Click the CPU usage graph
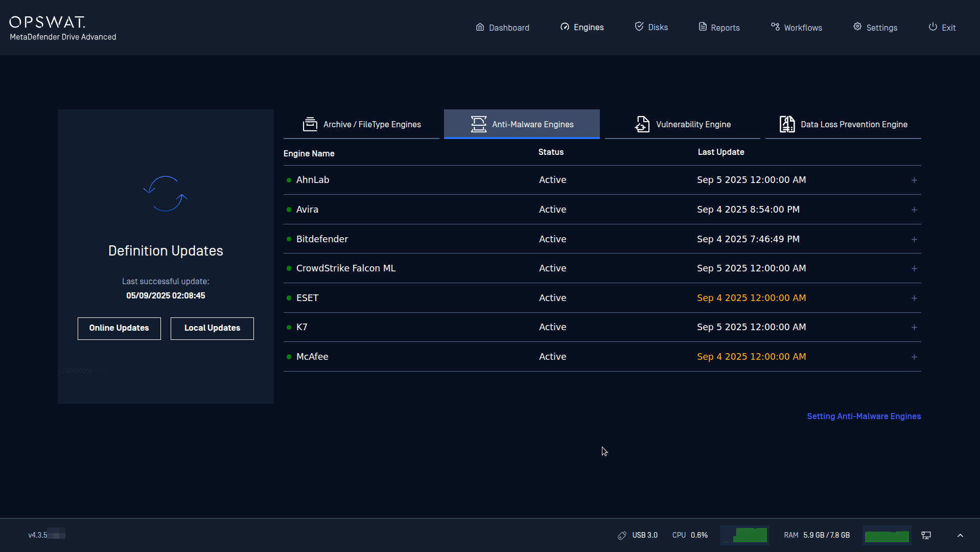The image size is (980, 552). click(x=745, y=535)
